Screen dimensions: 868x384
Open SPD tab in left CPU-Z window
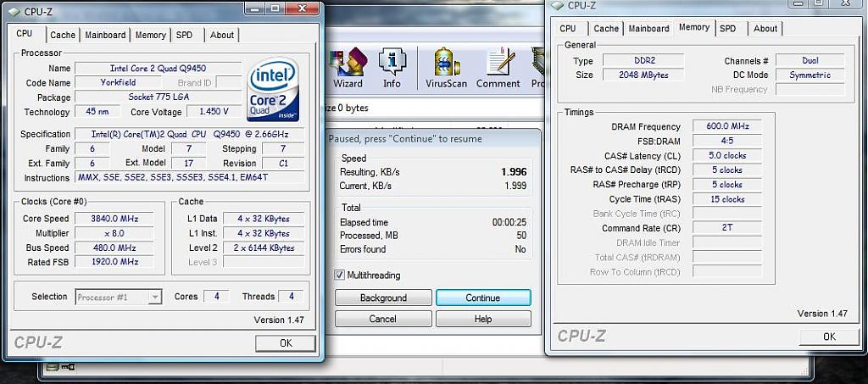tap(184, 35)
